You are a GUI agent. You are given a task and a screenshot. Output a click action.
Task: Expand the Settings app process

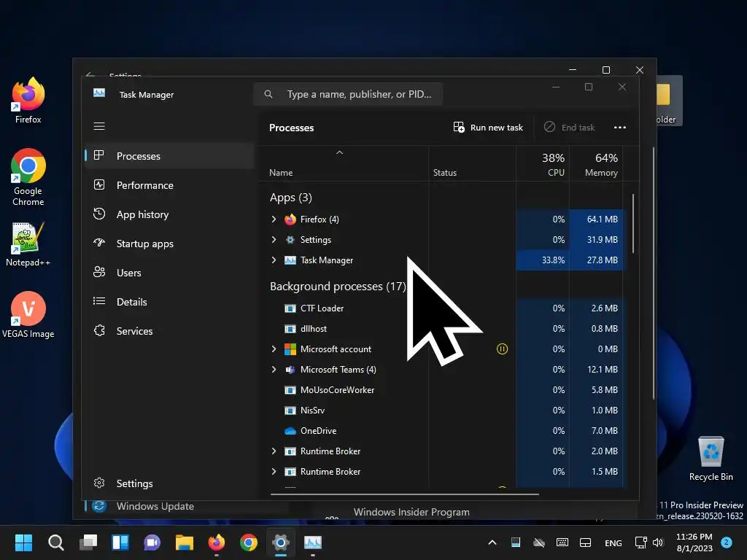click(274, 239)
